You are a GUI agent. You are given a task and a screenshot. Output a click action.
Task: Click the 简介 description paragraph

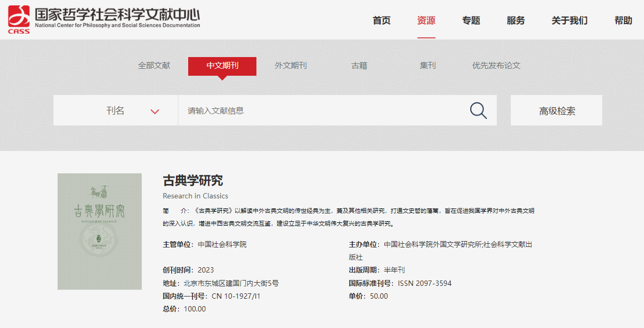click(349, 217)
